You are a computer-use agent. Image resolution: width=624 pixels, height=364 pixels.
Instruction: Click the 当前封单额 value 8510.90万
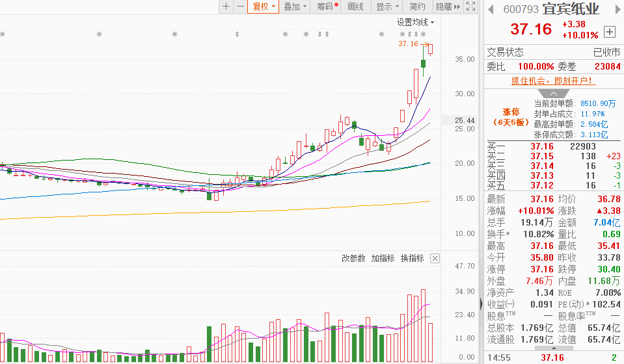coord(598,103)
